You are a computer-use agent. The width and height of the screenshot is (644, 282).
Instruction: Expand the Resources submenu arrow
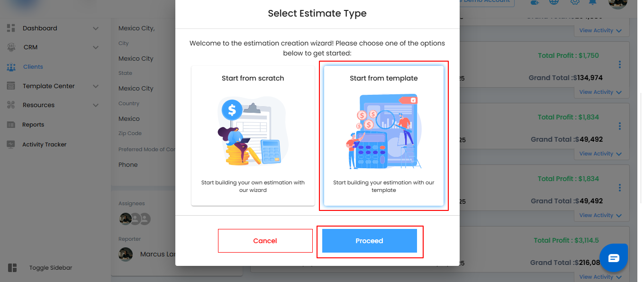[x=96, y=105]
